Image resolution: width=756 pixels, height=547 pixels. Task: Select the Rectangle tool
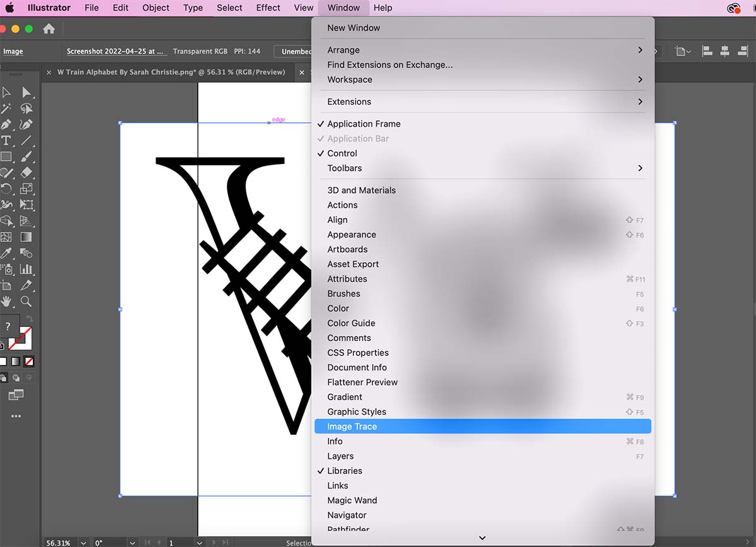coord(6,157)
